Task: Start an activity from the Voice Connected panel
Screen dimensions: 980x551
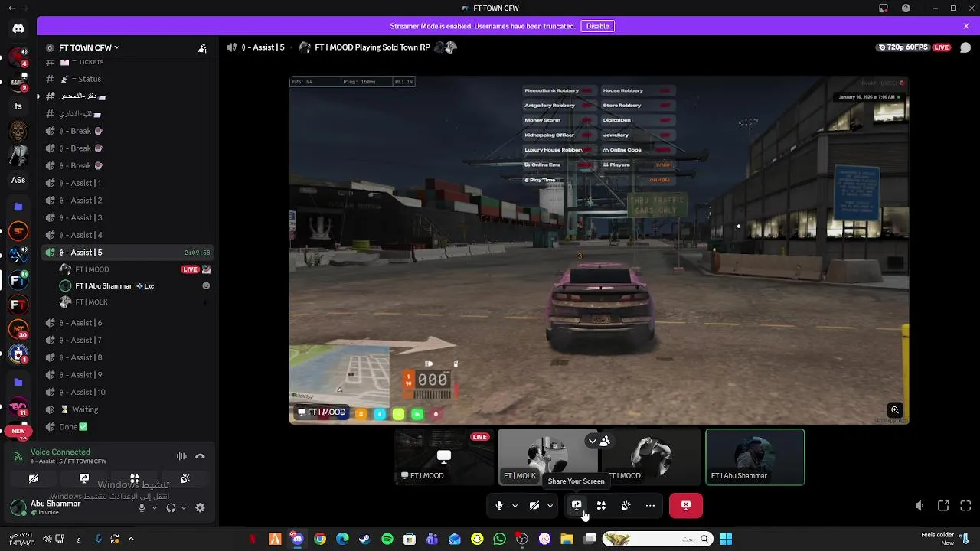Action: click(135, 478)
